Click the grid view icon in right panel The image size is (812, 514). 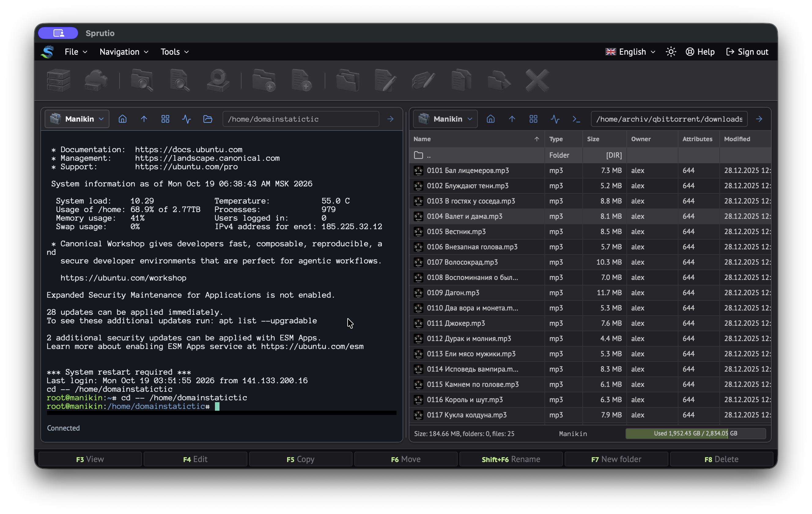[x=533, y=119]
